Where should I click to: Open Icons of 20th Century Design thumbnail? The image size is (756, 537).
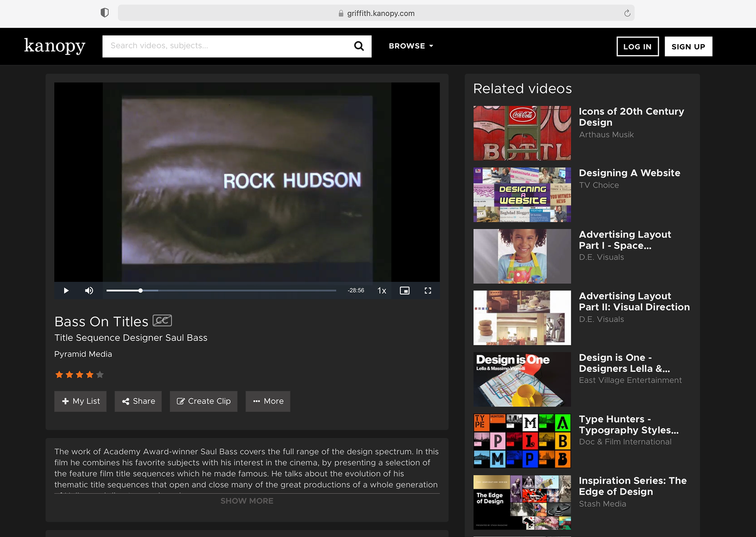click(522, 133)
